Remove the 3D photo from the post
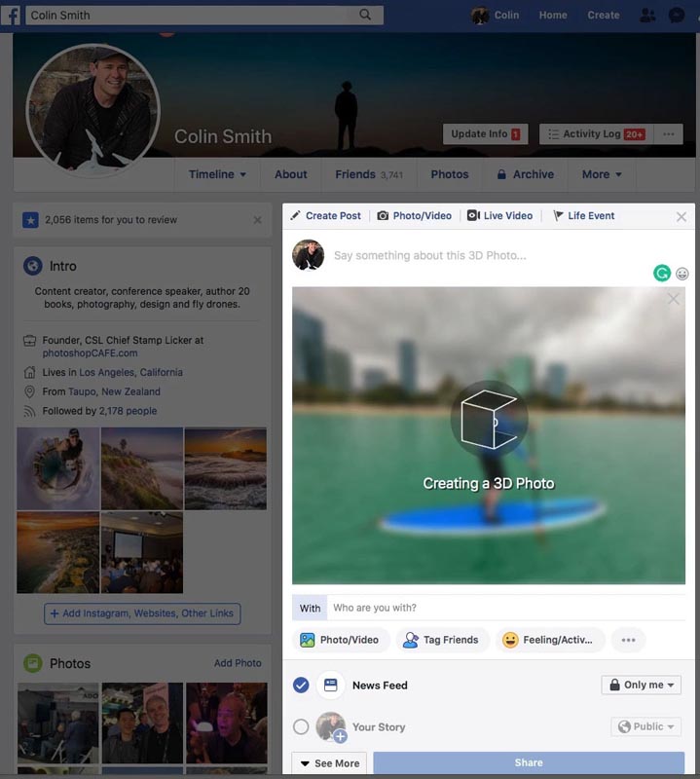 pos(673,299)
